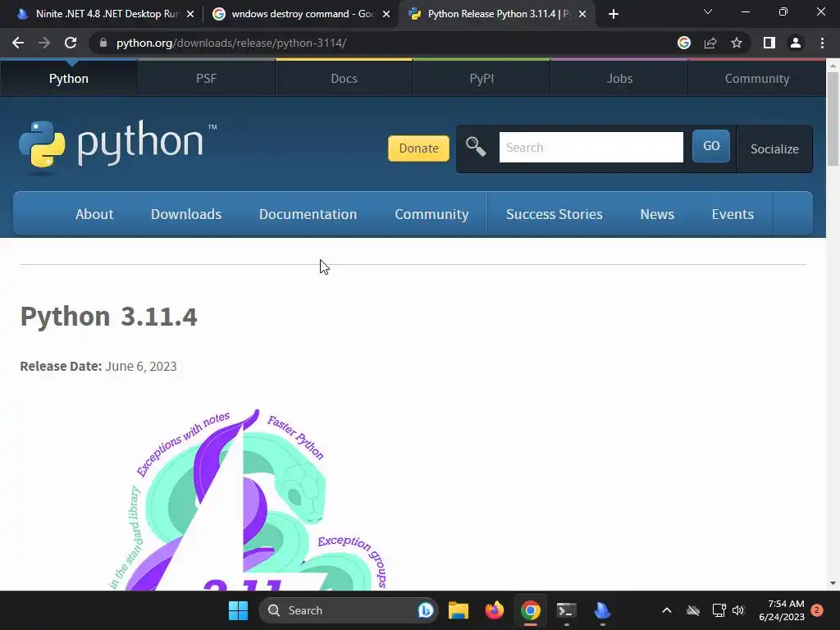
Task: Close the wndows destroy command tab
Action: pos(386,15)
